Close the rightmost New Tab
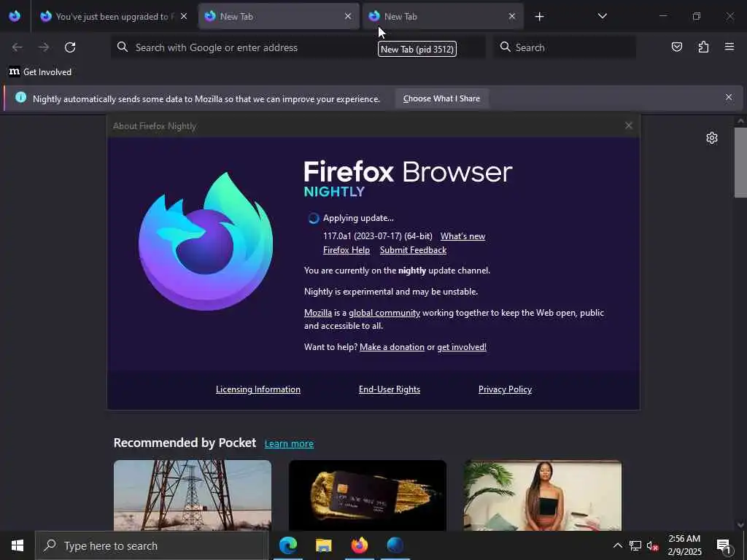 click(511, 16)
